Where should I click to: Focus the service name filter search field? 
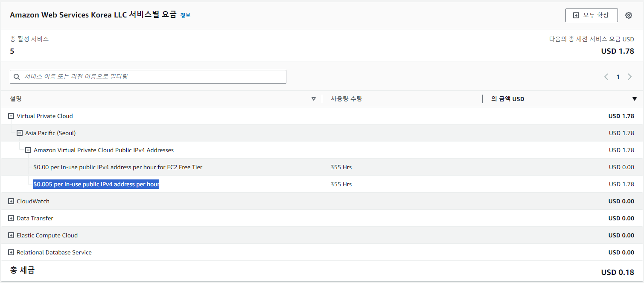click(148, 77)
